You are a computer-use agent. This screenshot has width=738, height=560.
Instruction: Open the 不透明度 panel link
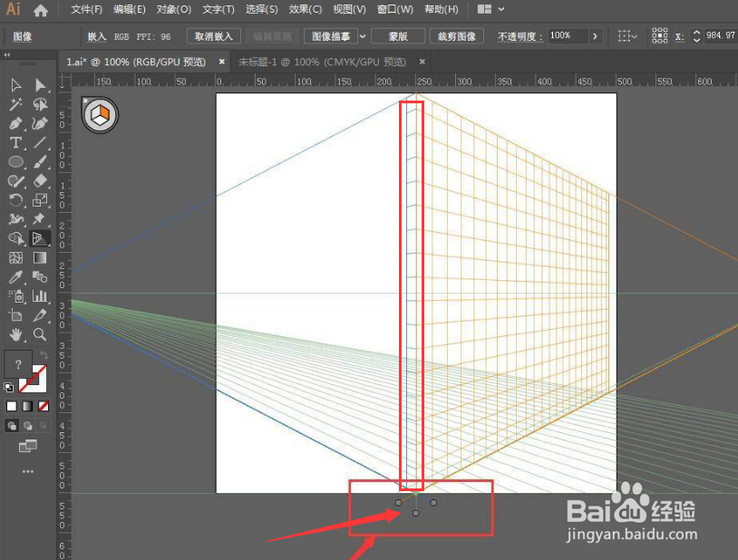click(520, 37)
